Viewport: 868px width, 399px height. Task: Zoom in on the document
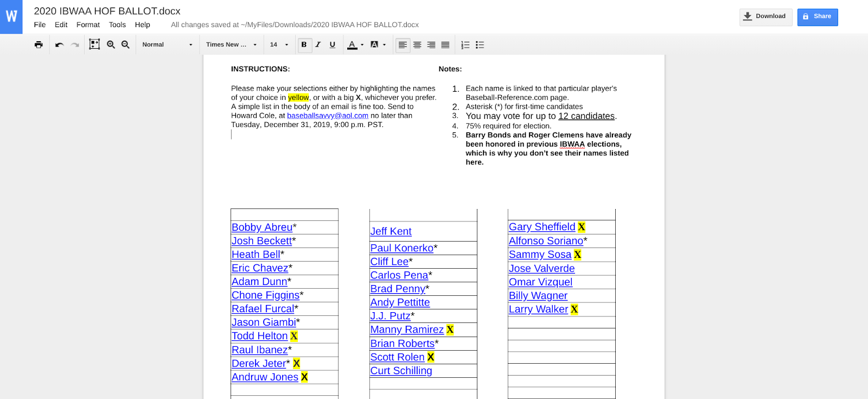coord(111,45)
